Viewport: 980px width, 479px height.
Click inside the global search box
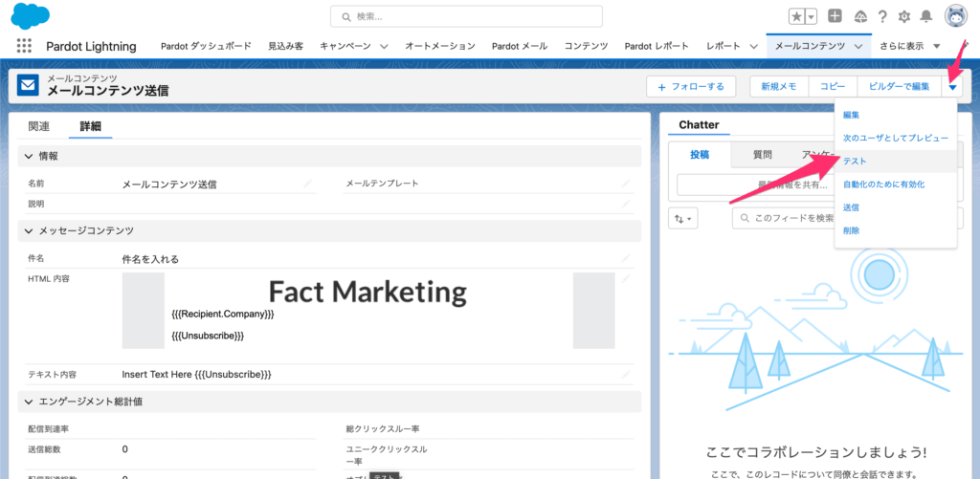tap(466, 17)
